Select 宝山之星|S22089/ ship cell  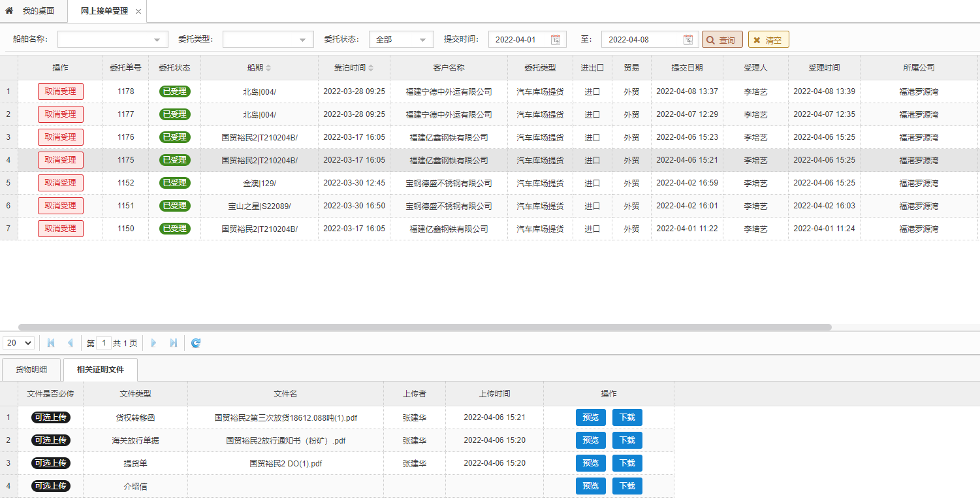click(260, 206)
